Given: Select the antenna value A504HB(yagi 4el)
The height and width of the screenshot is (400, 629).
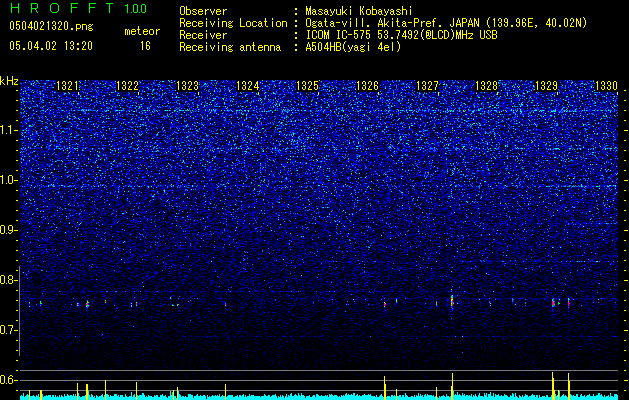Looking at the screenshot, I should (353, 47).
